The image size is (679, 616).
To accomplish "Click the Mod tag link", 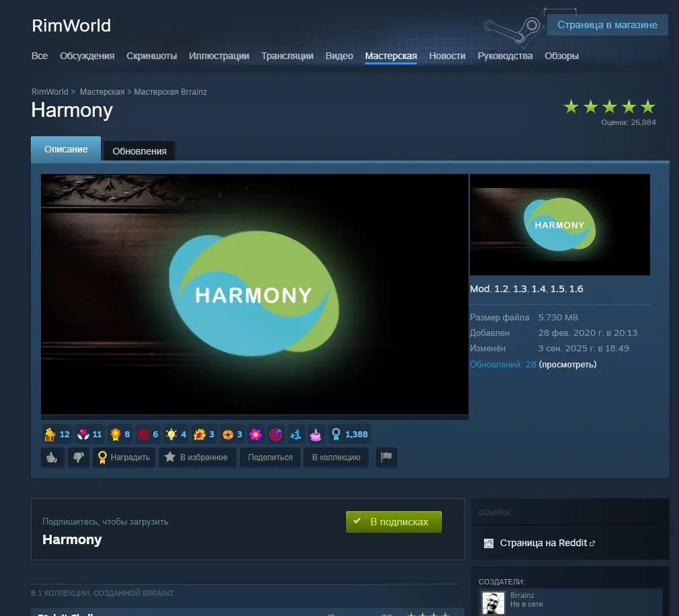I will [x=480, y=289].
